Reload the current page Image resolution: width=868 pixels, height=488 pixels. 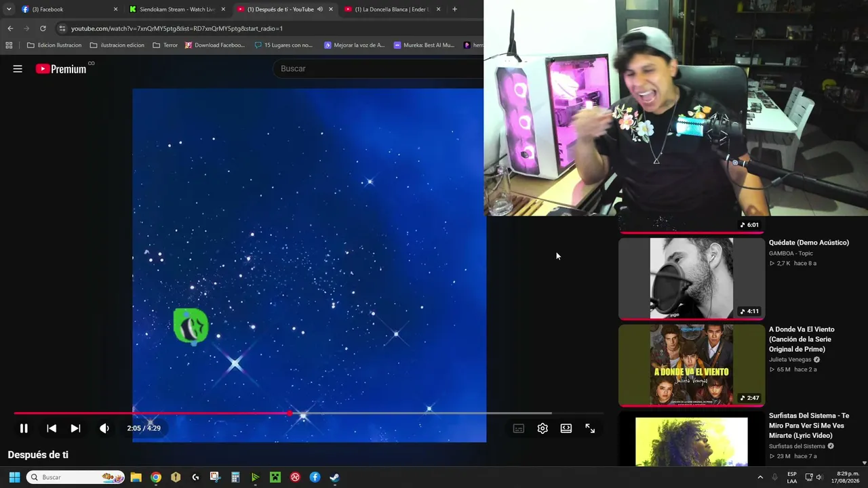[x=43, y=28]
